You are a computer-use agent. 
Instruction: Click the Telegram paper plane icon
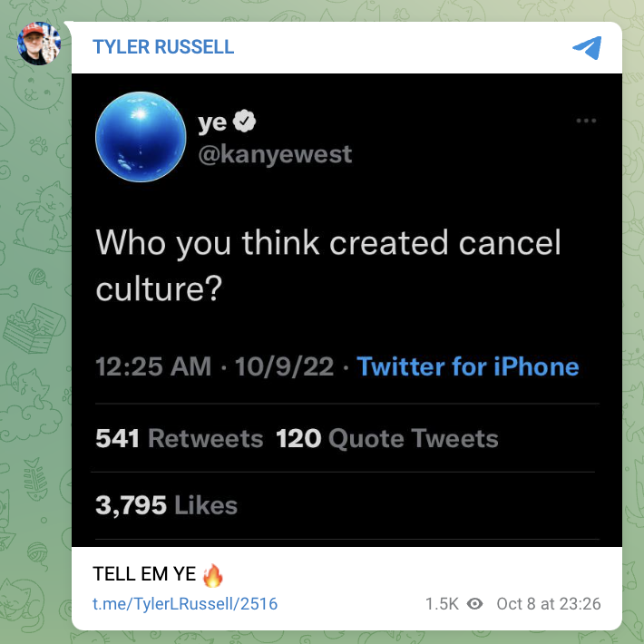coord(587,47)
